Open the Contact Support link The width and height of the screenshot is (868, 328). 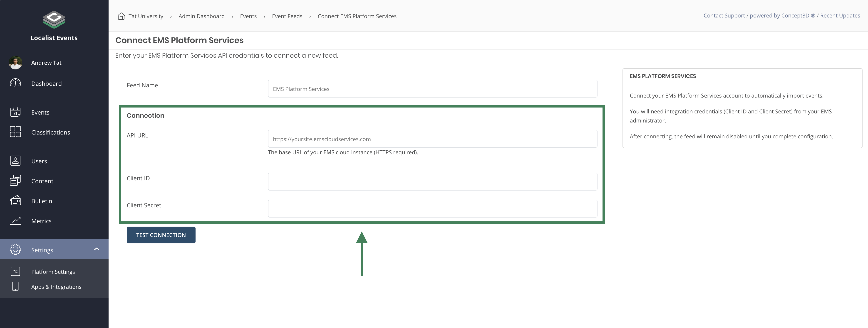click(x=724, y=15)
